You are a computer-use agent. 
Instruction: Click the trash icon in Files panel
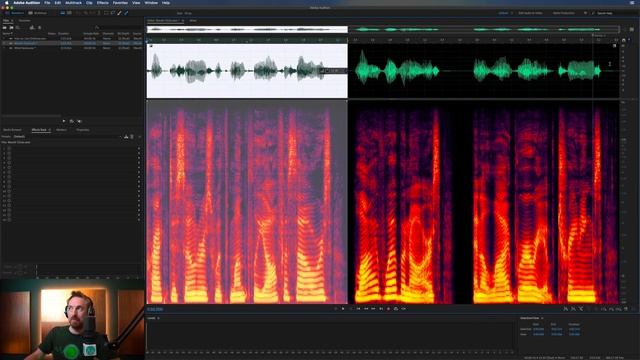click(x=40, y=28)
